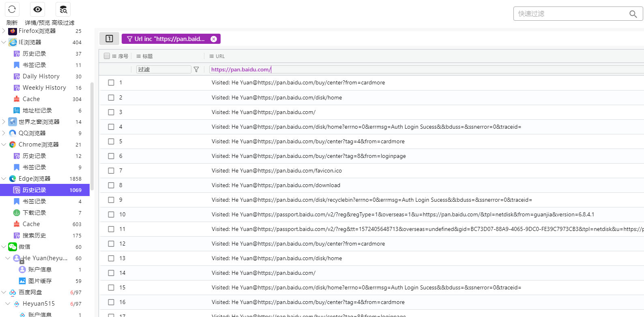Click the 账户信息 icon under He Yuan
The image size is (644, 317).
click(22, 270)
